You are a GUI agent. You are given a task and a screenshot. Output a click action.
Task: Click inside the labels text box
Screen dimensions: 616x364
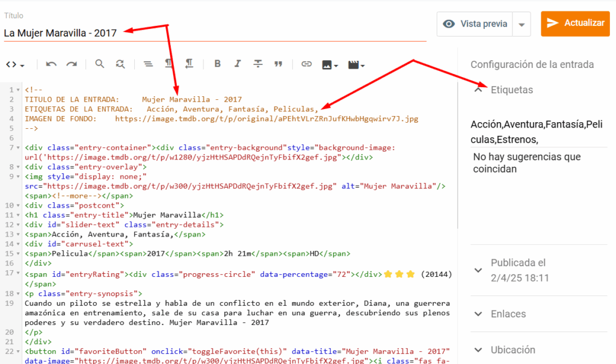tap(538, 132)
